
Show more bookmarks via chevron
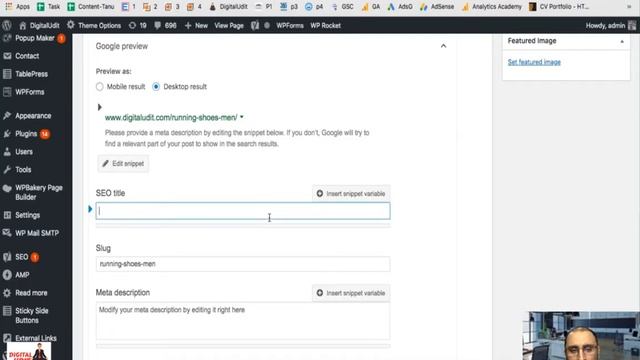click(629, 7)
